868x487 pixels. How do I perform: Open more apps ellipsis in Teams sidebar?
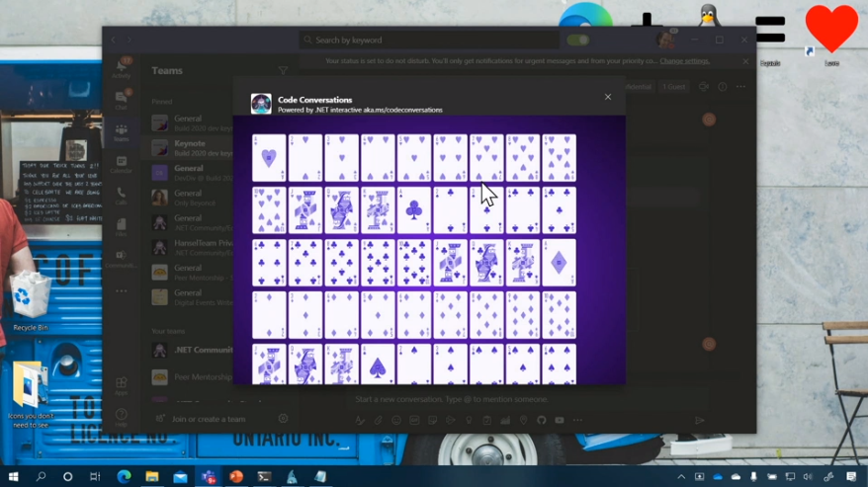[x=122, y=290]
